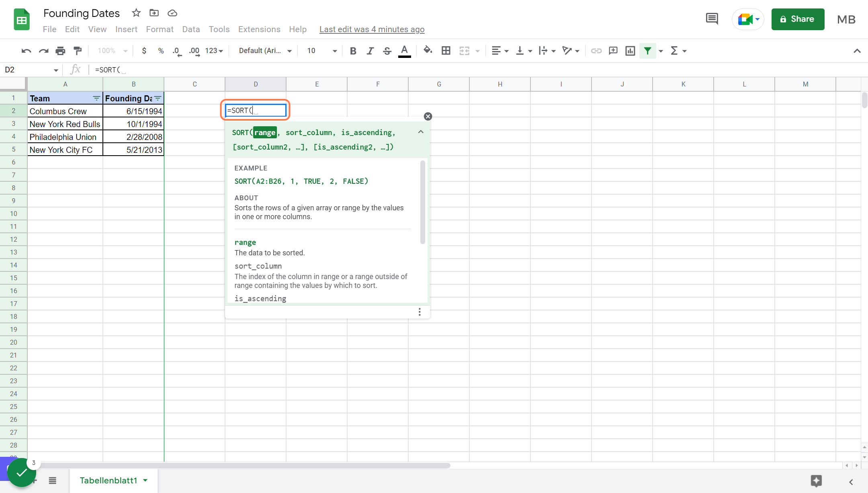
Task: Open the formula help three-dot options
Action: click(420, 312)
